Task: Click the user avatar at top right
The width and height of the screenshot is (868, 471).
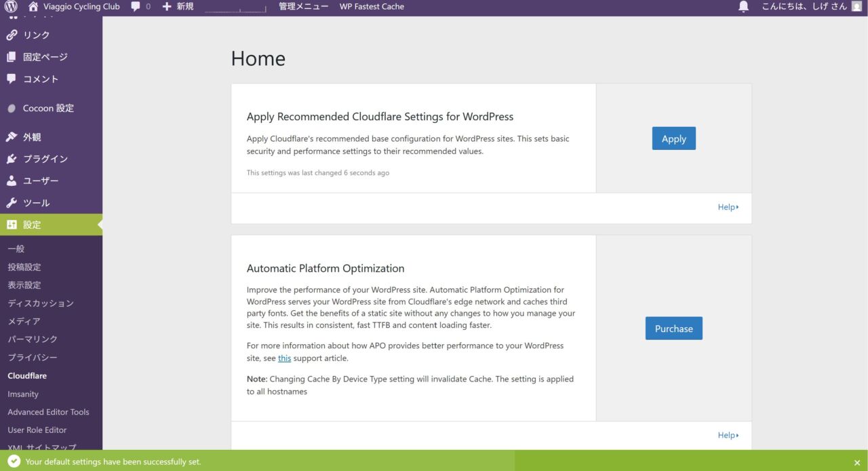Action: (x=856, y=7)
